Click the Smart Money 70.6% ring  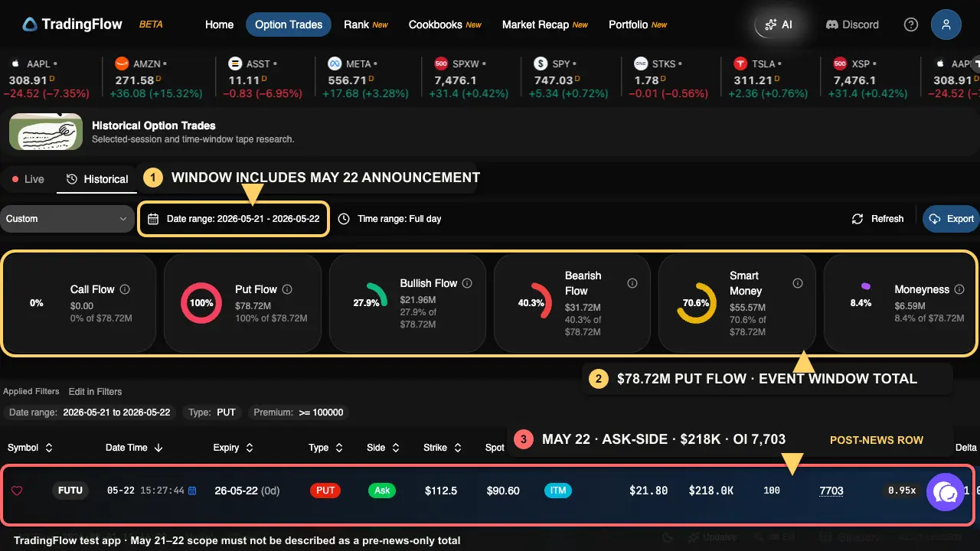pos(696,302)
